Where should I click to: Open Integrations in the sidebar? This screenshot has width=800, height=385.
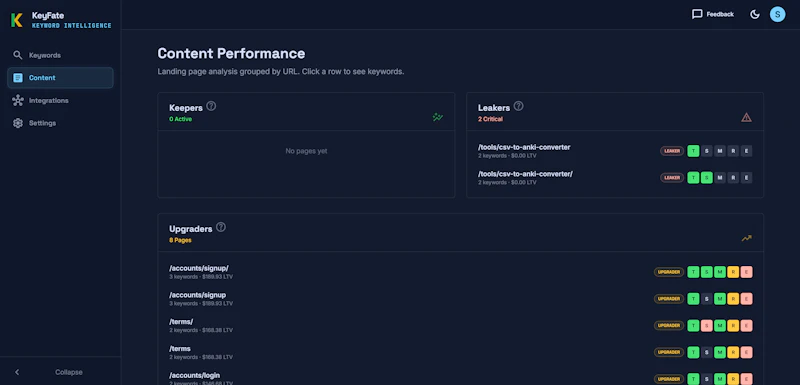point(60,100)
